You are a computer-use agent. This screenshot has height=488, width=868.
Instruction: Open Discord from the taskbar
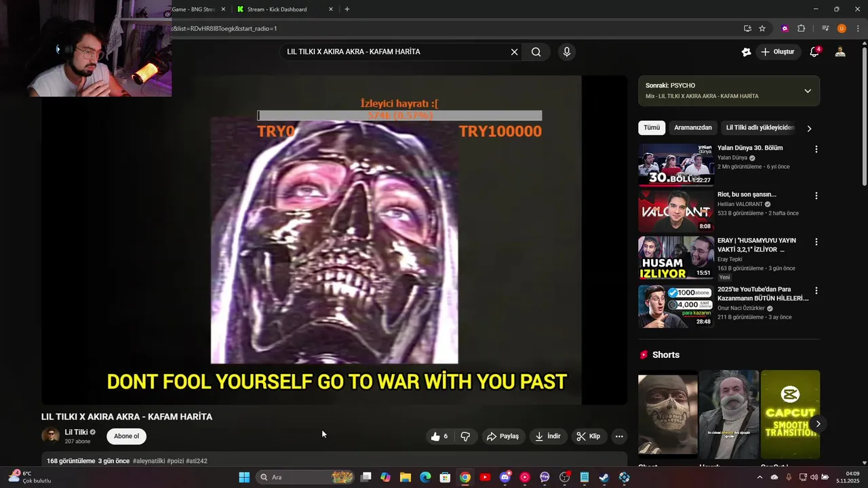[505, 477]
